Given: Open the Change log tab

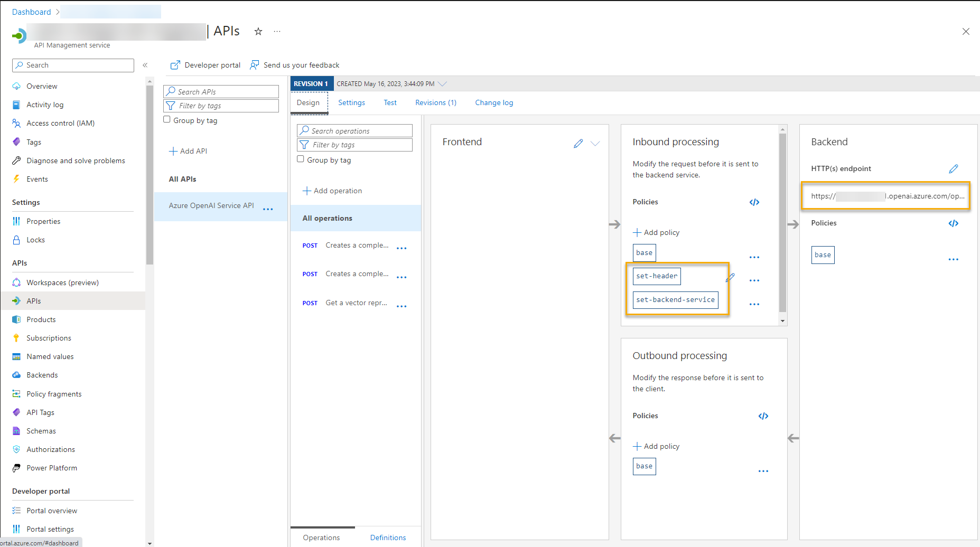Looking at the screenshot, I should (x=493, y=102).
